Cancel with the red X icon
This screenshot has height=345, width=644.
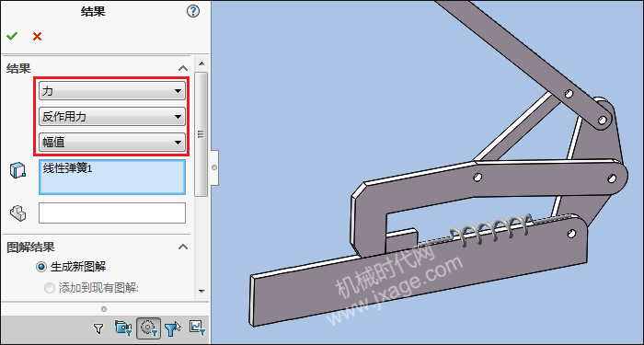tap(37, 36)
